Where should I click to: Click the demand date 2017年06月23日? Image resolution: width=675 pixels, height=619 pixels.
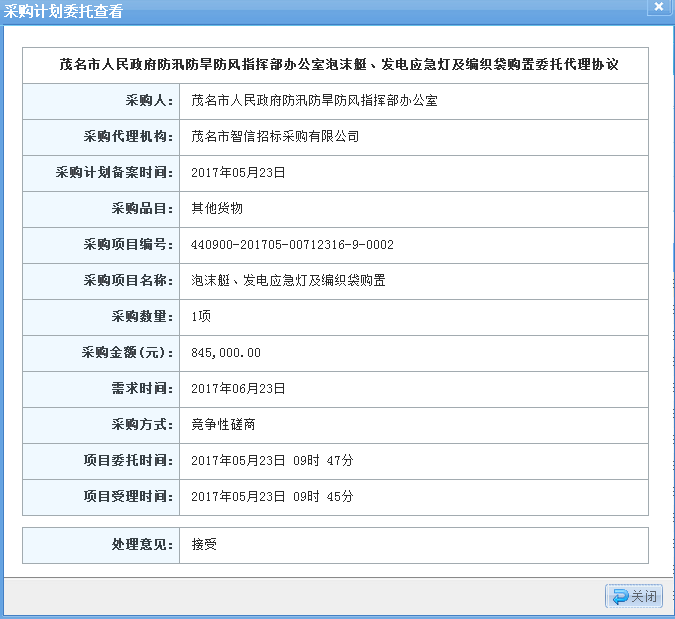(x=238, y=389)
